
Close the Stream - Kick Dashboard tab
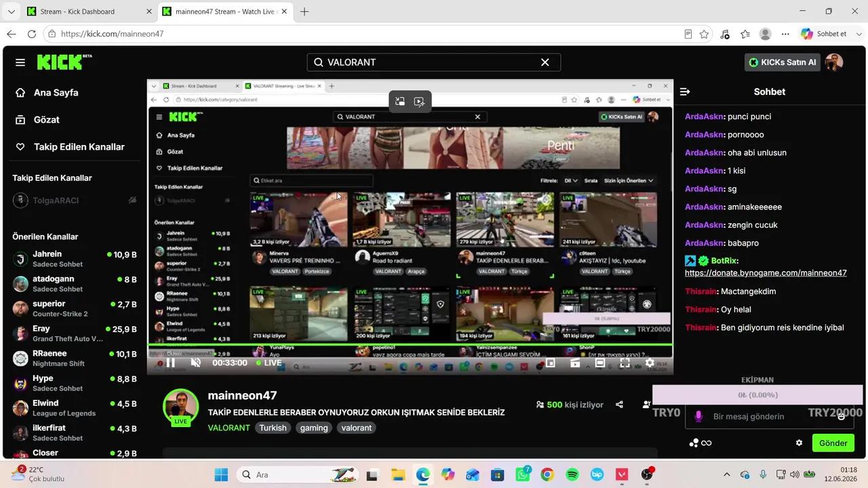click(x=149, y=12)
